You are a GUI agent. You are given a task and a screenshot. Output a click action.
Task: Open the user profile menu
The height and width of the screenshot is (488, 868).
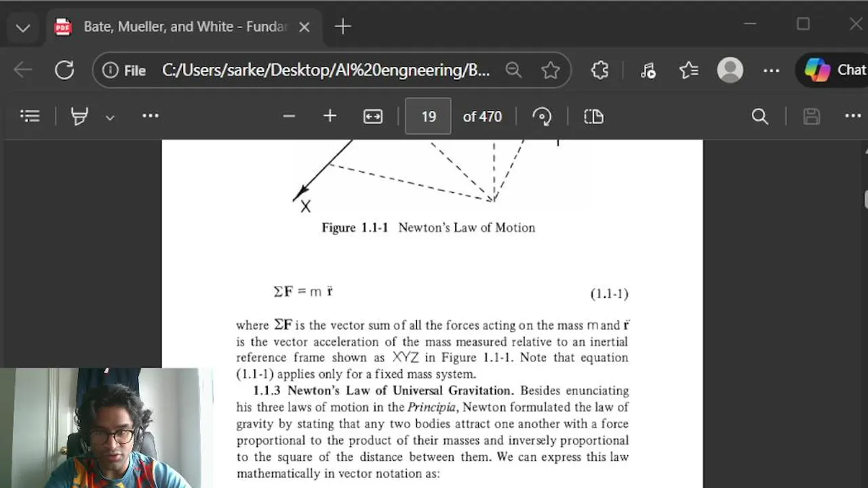730,70
